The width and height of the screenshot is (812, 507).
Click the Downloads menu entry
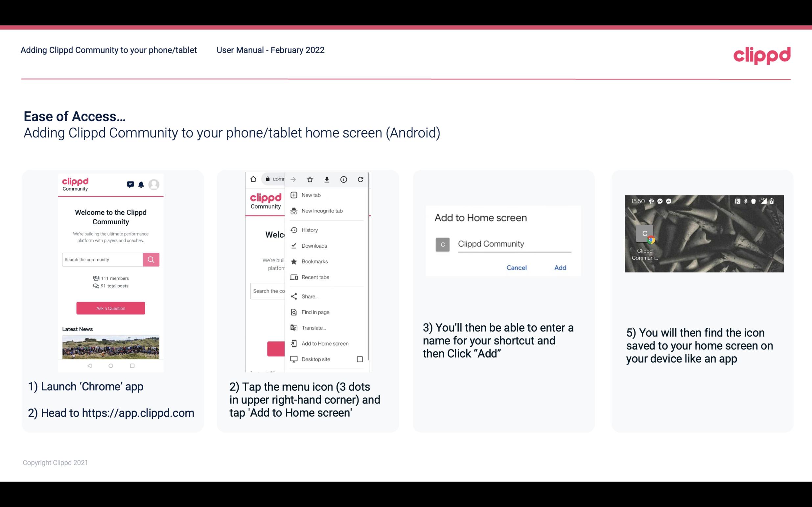click(x=314, y=245)
